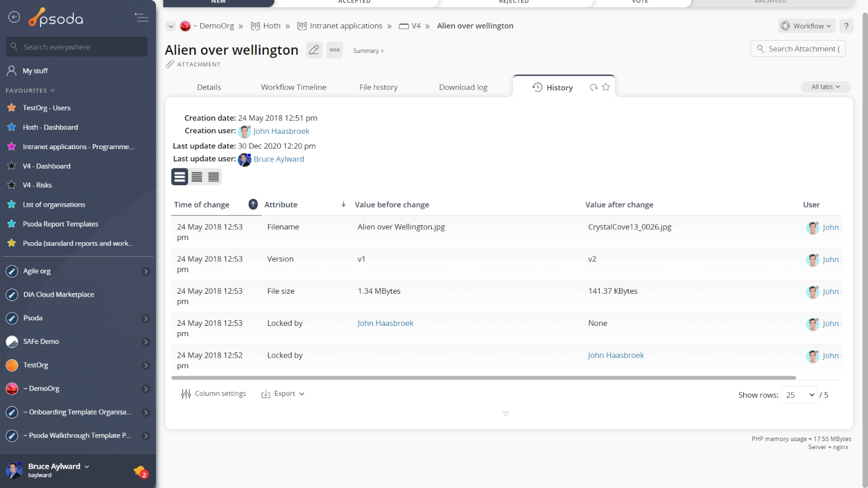Viewport: 868px width, 488px height.
Task: Expand the All tabs dropdown
Action: [825, 87]
